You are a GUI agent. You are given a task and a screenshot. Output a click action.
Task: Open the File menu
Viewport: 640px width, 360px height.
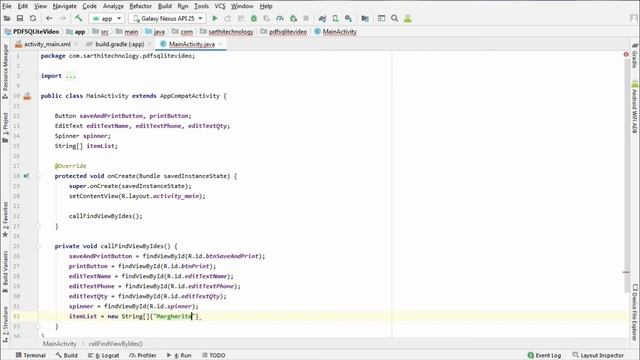(7, 6)
